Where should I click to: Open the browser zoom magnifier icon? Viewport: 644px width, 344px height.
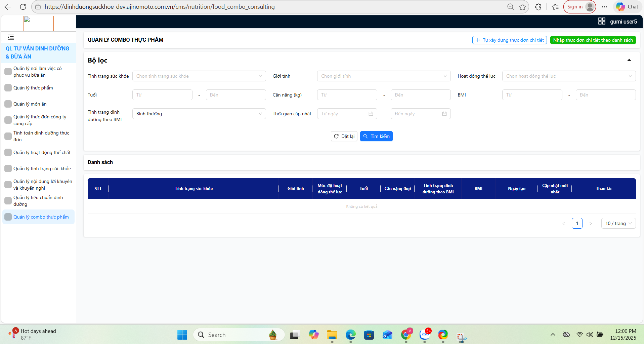pyautogui.click(x=510, y=7)
